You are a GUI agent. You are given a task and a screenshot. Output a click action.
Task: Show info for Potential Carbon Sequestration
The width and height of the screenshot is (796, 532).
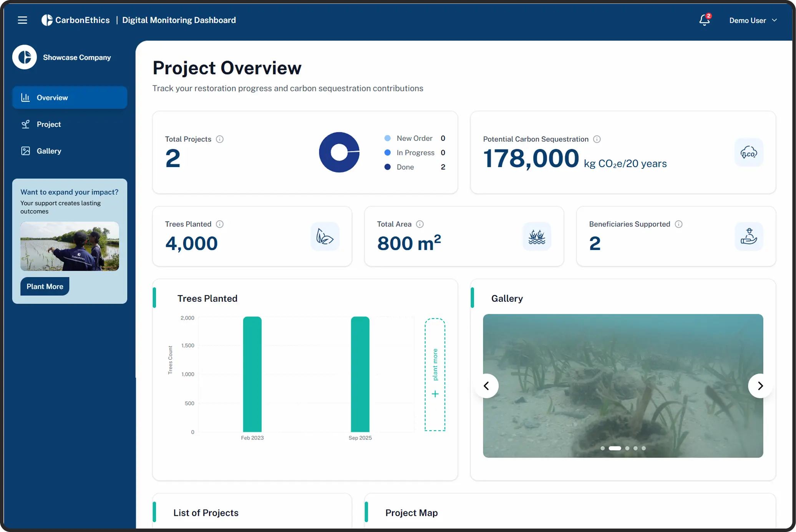(597, 139)
